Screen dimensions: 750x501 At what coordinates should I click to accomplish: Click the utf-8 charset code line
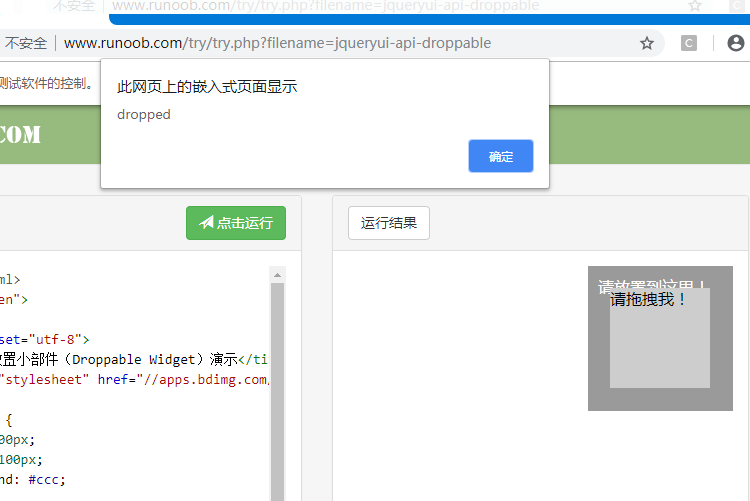44,339
